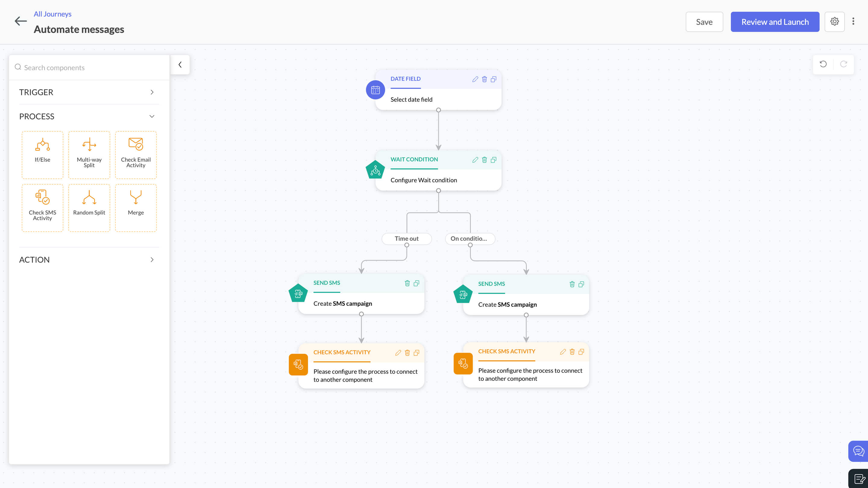Click the On condition output connector

(x=470, y=245)
